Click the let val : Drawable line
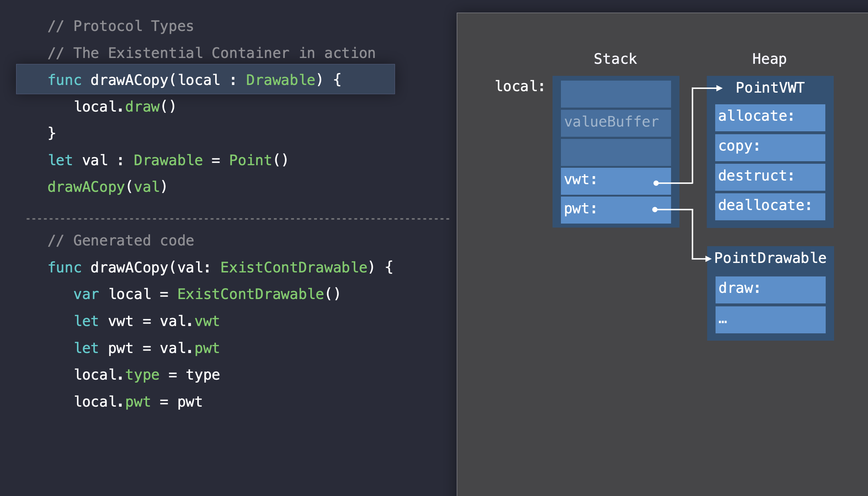Image resolution: width=868 pixels, height=496 pixels. tap(168, 160)
